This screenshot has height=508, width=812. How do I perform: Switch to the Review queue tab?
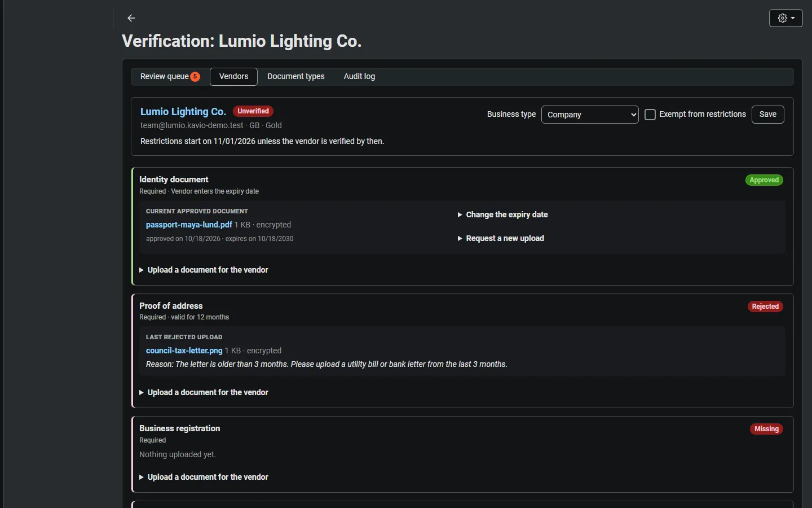170,77
